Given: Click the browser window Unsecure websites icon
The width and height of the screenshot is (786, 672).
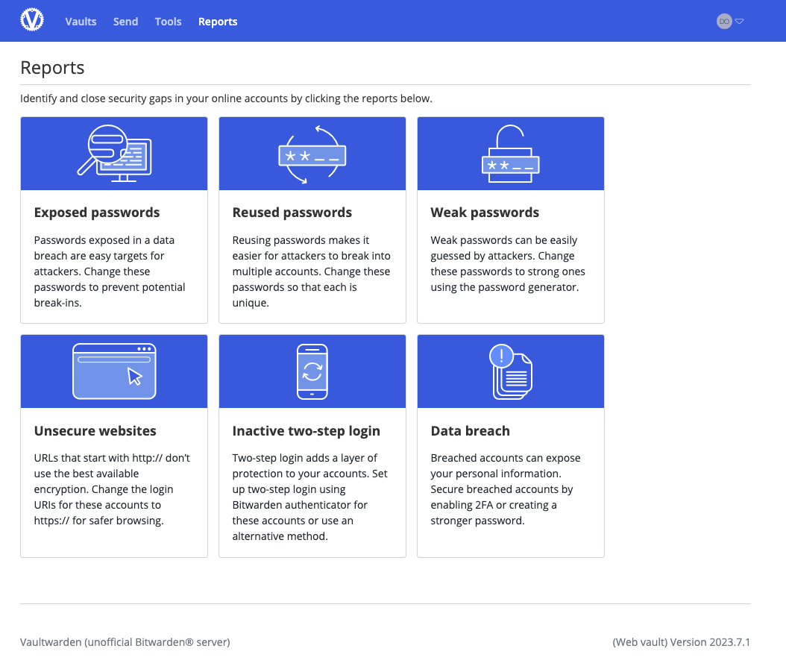Looking at the screenshot, I should tap(114, 371).
